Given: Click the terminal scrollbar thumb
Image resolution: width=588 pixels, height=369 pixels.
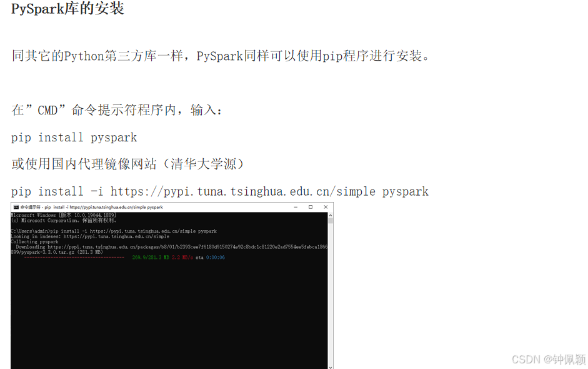Looking at the screenshot, I should 331,221.
